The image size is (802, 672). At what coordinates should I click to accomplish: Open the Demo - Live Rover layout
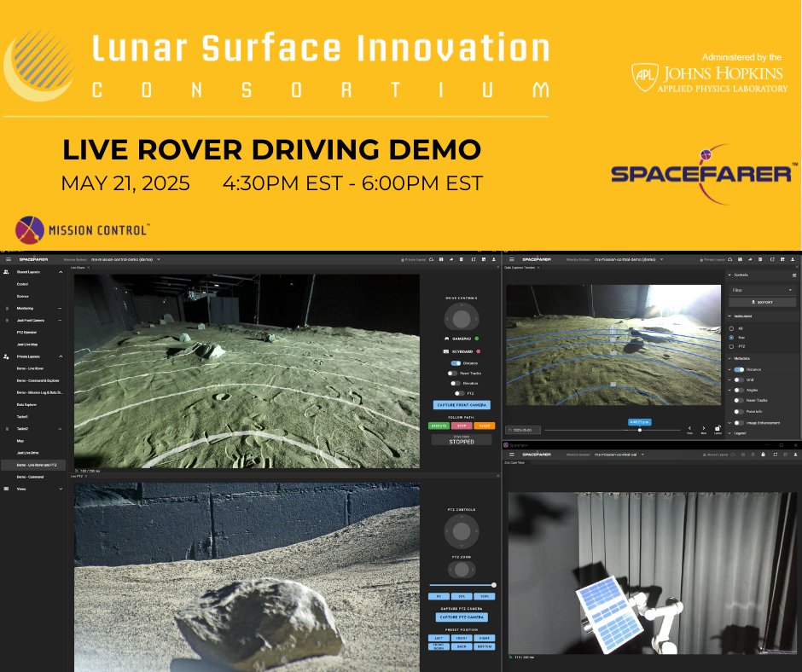click(30, 368)
